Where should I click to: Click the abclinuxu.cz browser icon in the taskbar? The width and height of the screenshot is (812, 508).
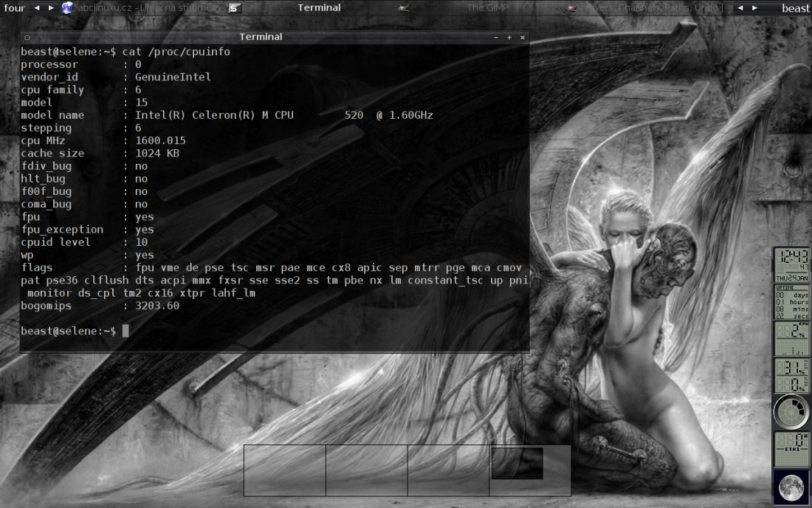pos(67,8)
